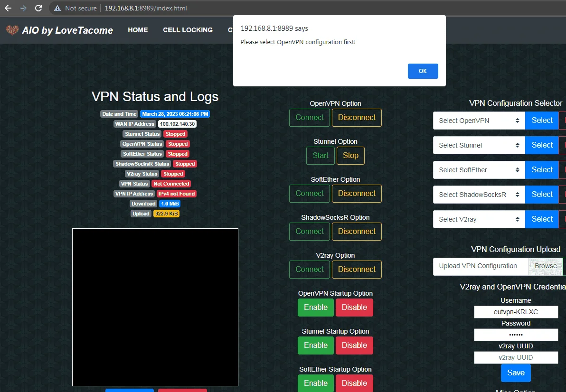Viewport: 566px width, 392px height.
Task: Enable Stunnel Startup Option
Action: pos(315,345)
